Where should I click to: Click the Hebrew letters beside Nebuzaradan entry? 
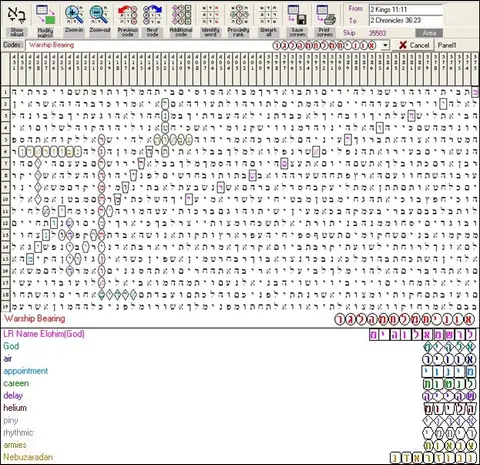point(433,458)
